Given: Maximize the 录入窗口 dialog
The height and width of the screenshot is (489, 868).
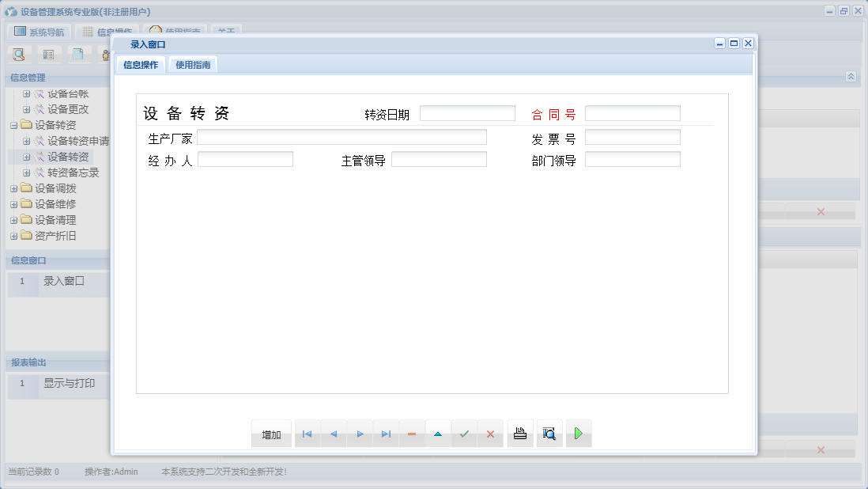Looking at the screenshot, I should pyautogui.click(x=734, y=44).
